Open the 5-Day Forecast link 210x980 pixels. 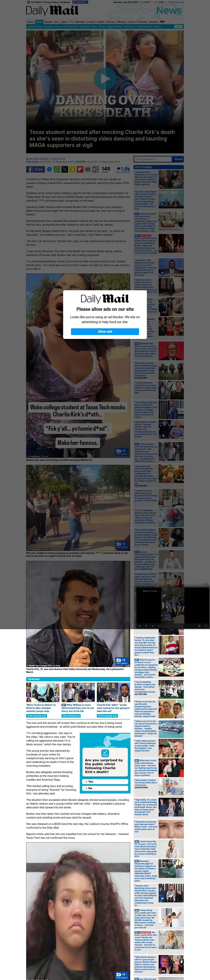click(x=176, y=2)
